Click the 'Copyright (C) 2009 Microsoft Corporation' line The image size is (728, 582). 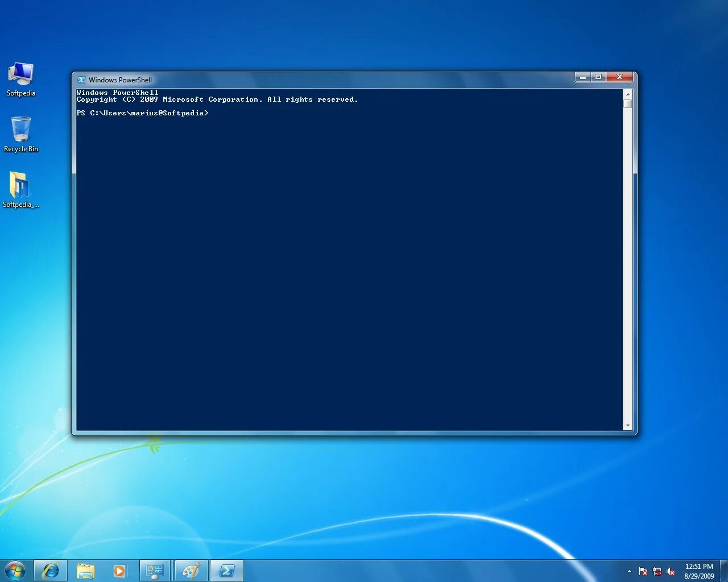[x=217, y=99]
